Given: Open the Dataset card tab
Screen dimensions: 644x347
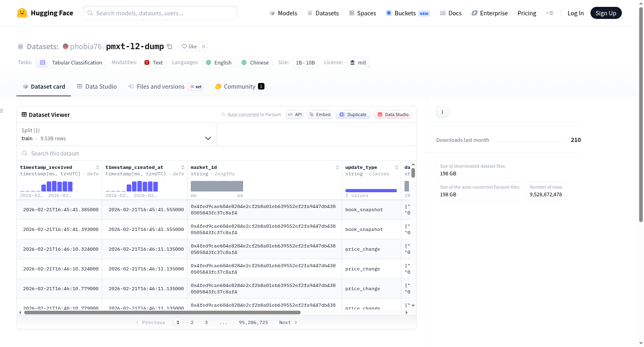Looking at the screenshot, I should coord(43,87).
